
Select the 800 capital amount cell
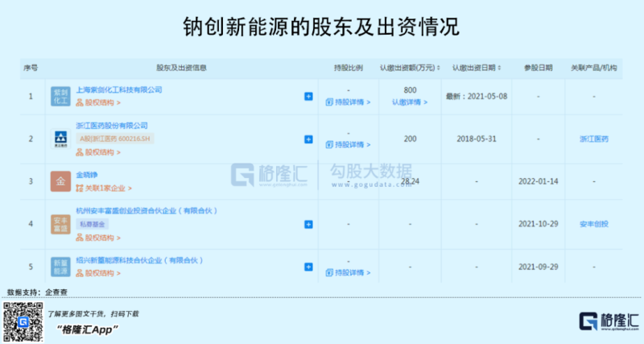pos(410,90)
